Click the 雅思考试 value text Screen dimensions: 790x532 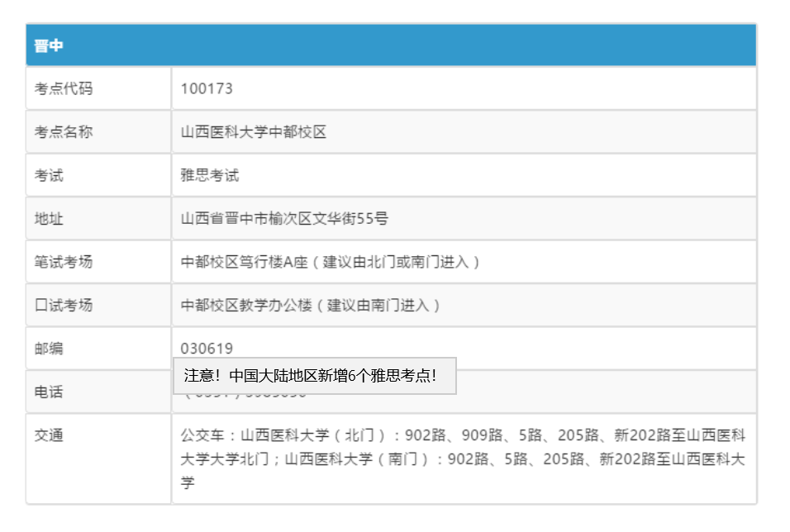point(210,175)
